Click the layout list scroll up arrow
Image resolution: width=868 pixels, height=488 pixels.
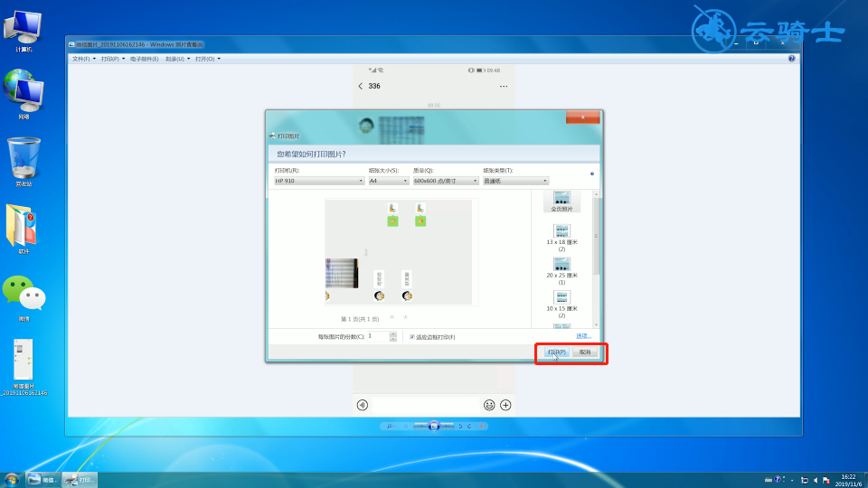596,194
